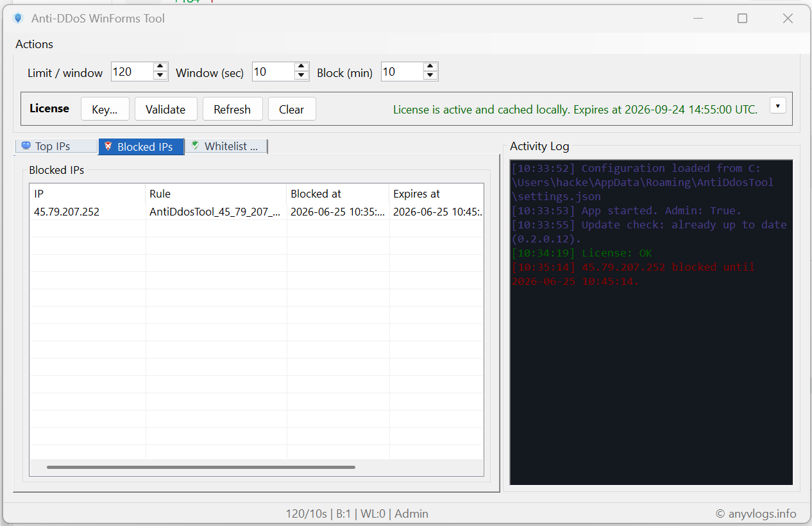Select the Blocked IPs tab
This screenshot has height=526, width=812.
point(141,146)
